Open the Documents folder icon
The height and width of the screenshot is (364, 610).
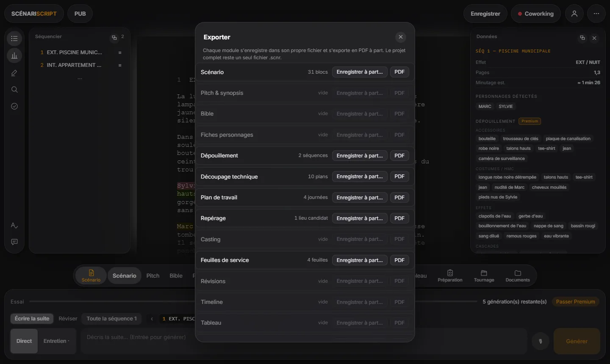(x=518, y=276)
